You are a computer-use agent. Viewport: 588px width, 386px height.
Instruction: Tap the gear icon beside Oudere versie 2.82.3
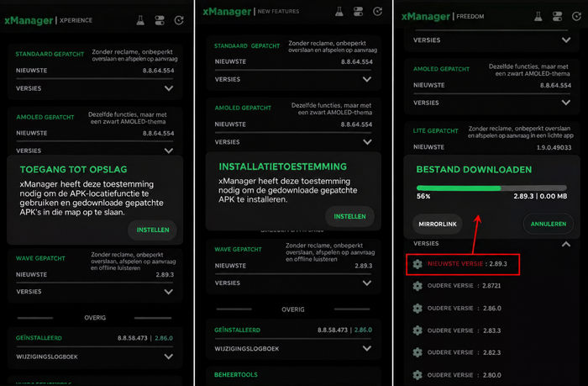[x=417, y=352]
